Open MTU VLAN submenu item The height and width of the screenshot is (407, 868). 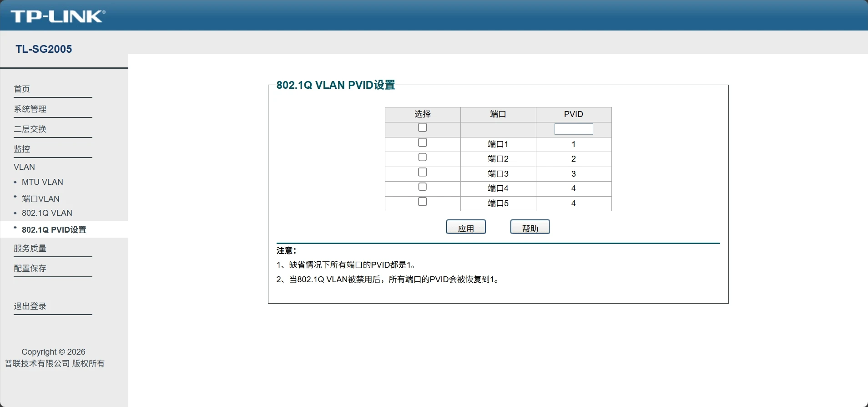(x=42, y=182)
